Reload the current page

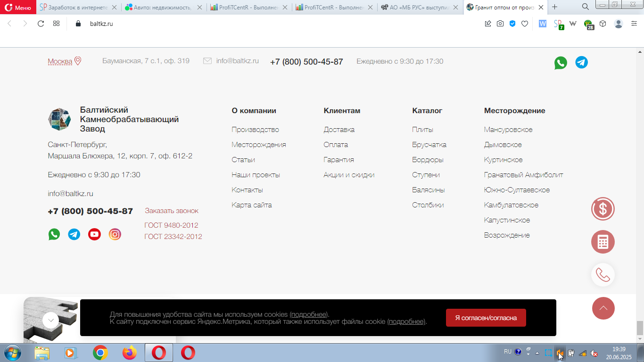(41, 24)
